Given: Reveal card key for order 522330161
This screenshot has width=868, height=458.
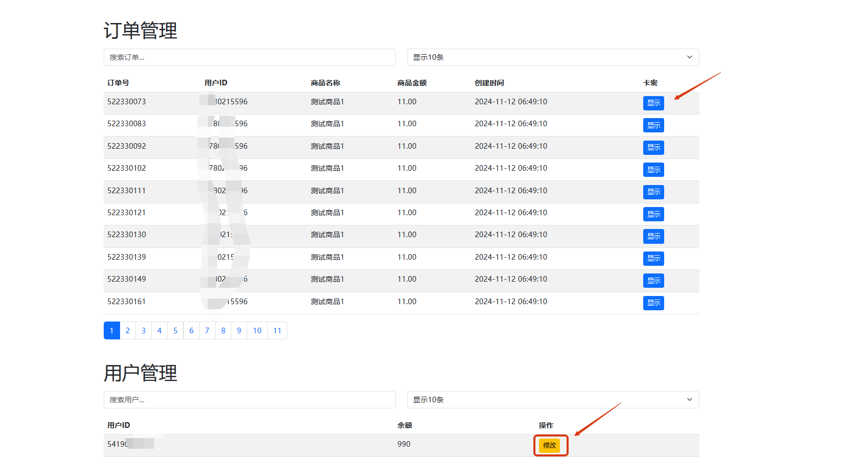Looking at the screenshot, I should [x=653, y=303].
